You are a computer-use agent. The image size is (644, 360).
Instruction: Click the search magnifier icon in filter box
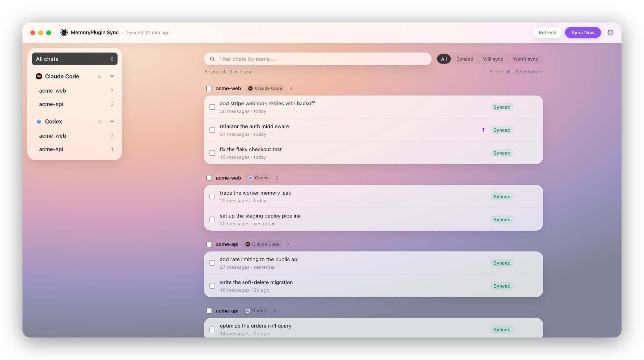tap(212, 59)
